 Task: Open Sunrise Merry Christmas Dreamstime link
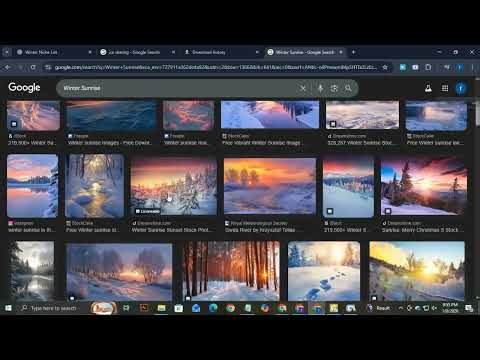(422, 230)
